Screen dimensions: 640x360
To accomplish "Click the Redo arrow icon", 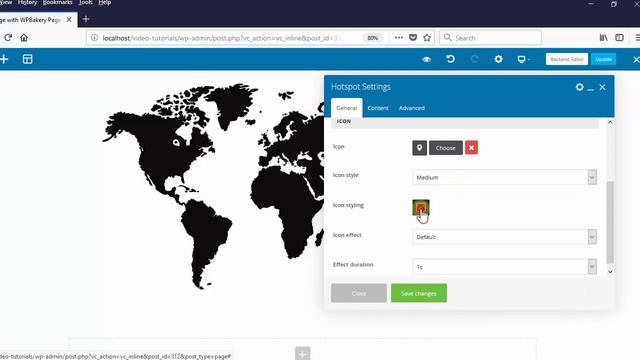I will coord(474,59).
